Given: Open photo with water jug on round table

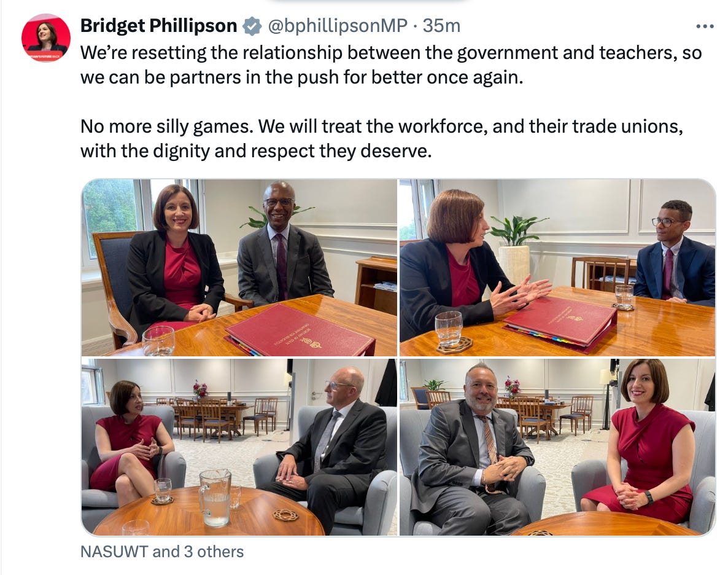Looking at the screenshot, I should pos(239,447).
